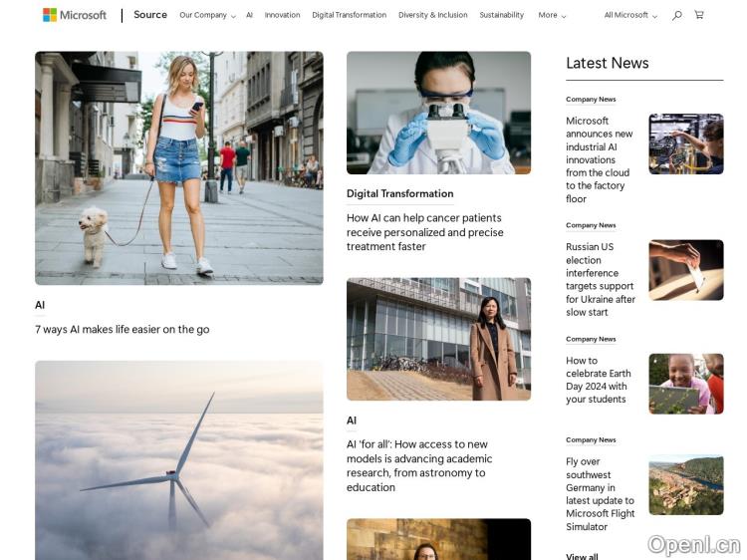This screenshot has height=560, width=747.
Task: Open AI 'for all' academic research article
Action: point(419,465)
